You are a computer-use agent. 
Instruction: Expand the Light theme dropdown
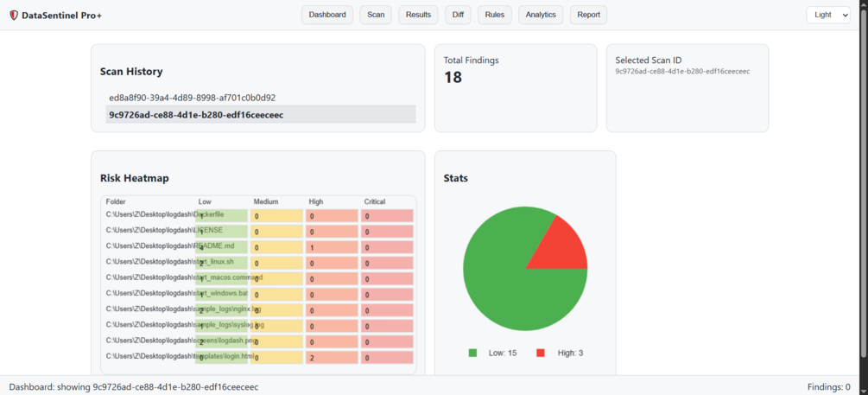pyautogui.click(x=828, y=15)
